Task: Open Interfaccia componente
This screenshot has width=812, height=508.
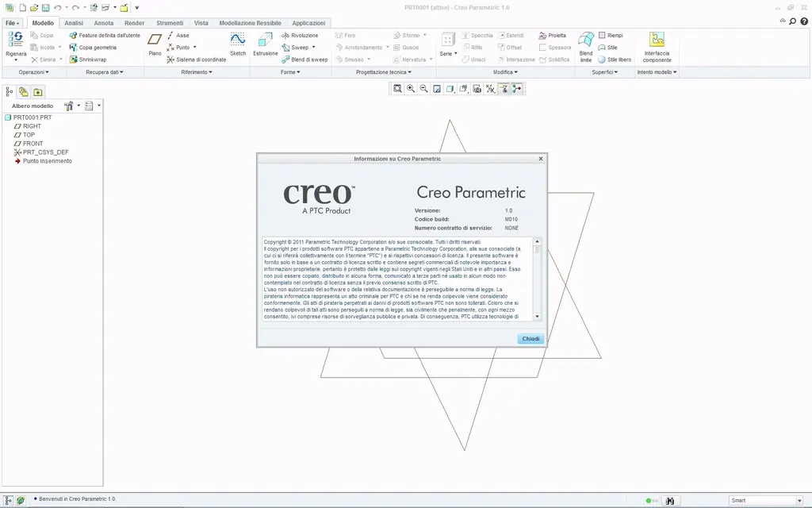Action: tap(657, 47)
